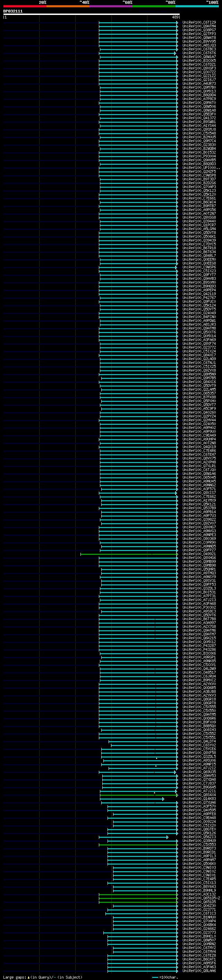
Task: Click label UniRef100_Q506K0
Action: click(199, 863)
